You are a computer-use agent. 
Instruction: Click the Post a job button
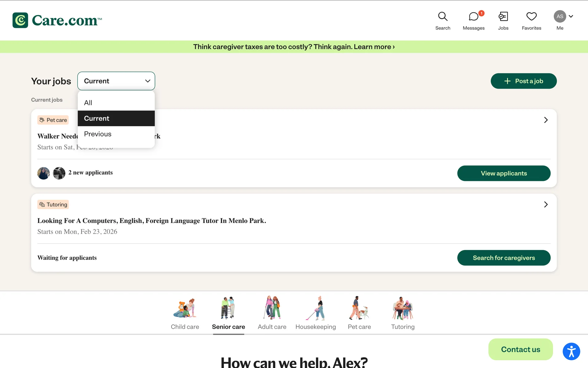523,81
